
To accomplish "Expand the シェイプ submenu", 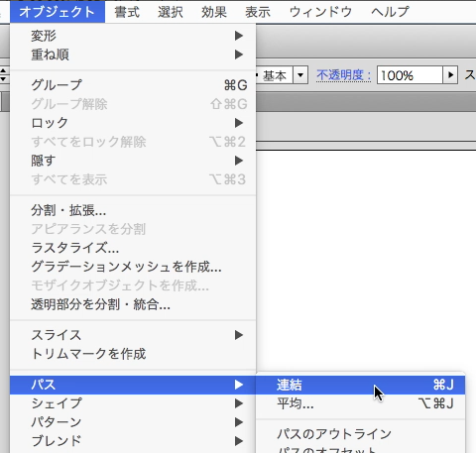I will point(133,403).
